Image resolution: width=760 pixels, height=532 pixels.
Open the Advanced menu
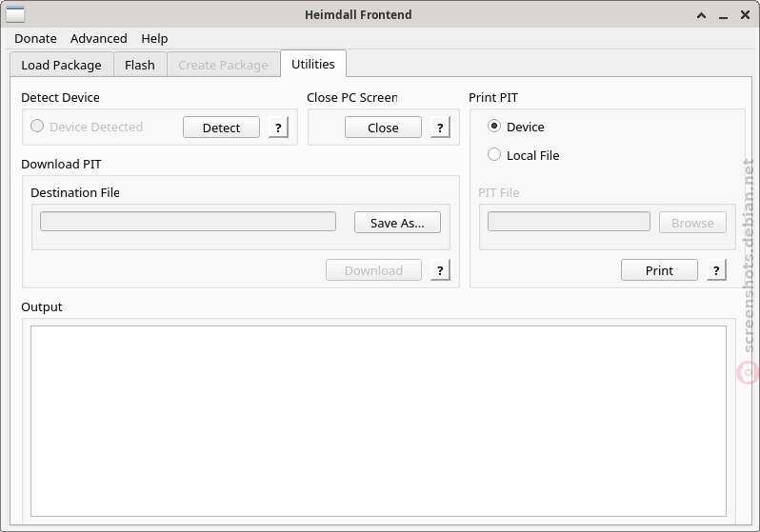(x=99, y=38)
